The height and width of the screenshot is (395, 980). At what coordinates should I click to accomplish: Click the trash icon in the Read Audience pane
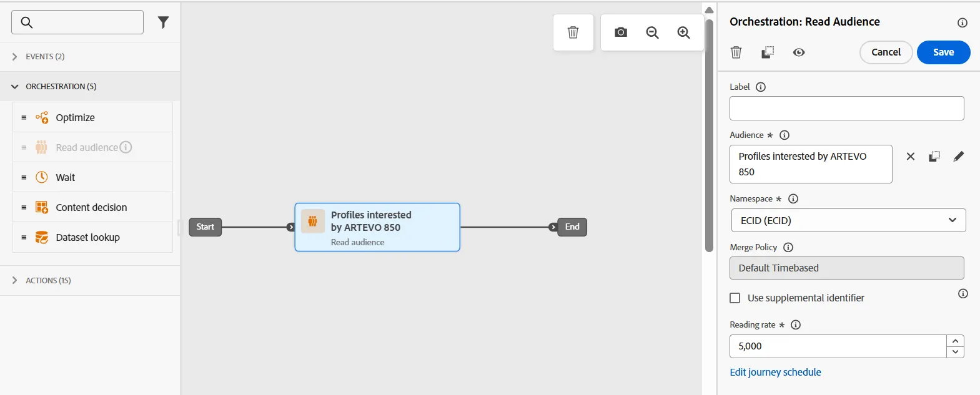click(736, 52)
